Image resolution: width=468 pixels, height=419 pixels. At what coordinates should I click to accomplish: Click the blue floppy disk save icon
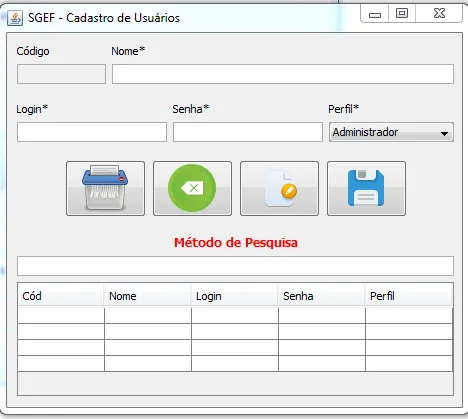coord(366,188)
